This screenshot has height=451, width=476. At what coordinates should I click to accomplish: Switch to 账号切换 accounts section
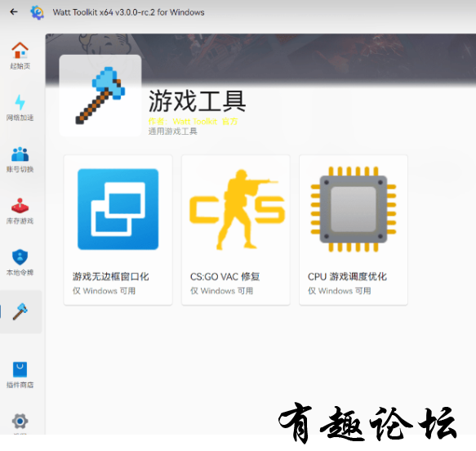20,159
